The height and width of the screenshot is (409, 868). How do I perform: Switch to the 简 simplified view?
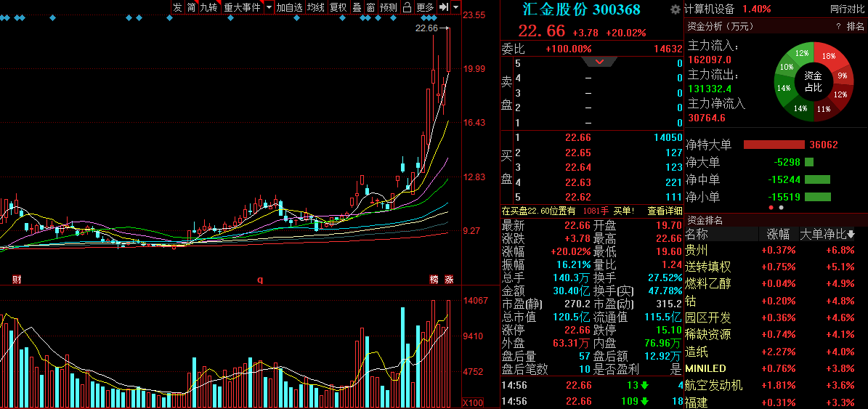tap(191, 7)
